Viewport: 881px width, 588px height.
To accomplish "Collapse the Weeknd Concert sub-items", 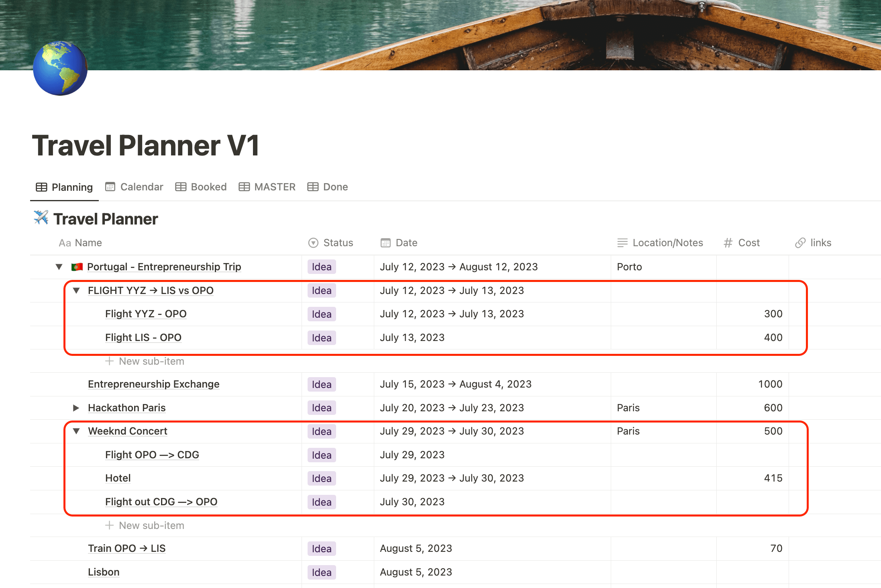I will click(x=76, y=431).
